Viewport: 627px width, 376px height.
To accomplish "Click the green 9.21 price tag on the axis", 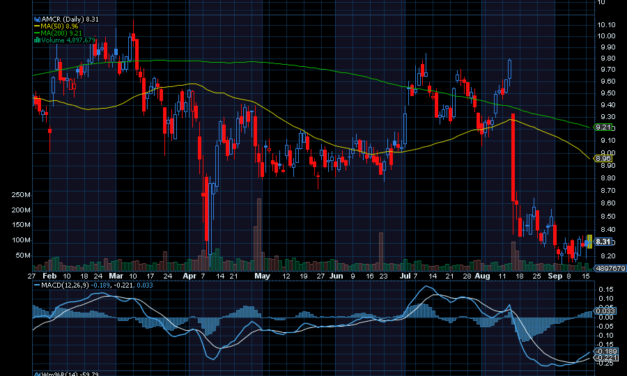I will [603, 127].
